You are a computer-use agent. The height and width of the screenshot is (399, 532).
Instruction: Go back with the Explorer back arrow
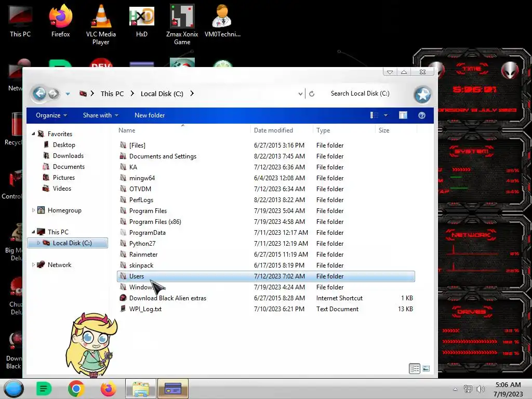click(39, 94)
